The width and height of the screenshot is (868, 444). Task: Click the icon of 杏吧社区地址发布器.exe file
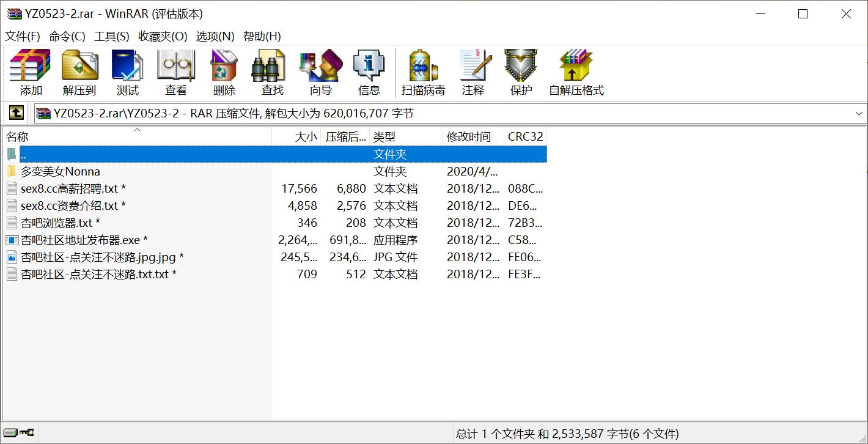click(12, 240)
